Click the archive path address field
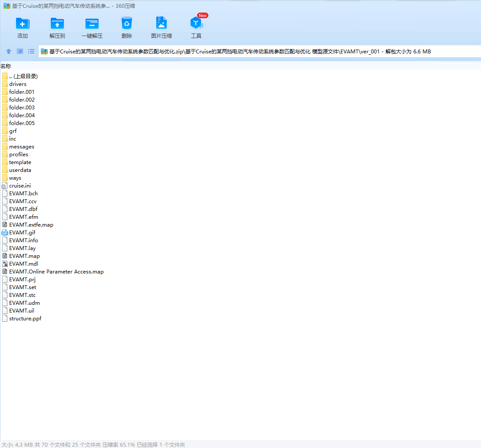Image resolution: width=481 pixels, height=448 pixels. click(260, 52)
